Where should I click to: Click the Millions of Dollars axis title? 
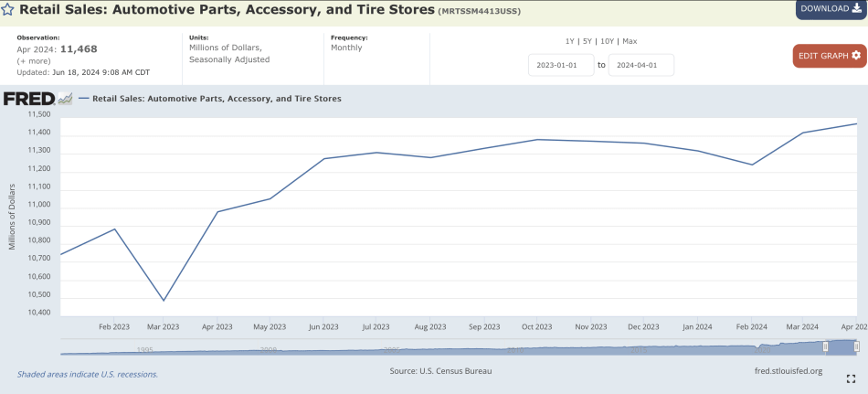12,217
